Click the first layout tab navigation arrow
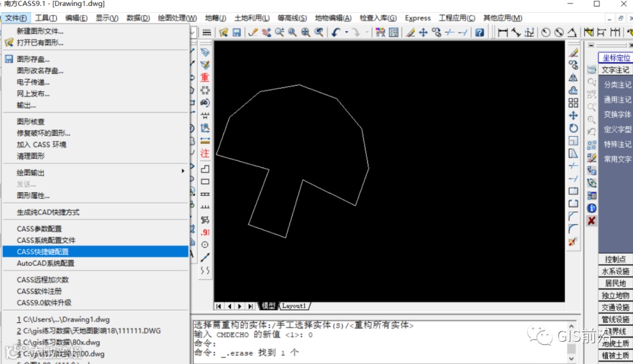The image size is (633, 364). click(x=219, y=307)
